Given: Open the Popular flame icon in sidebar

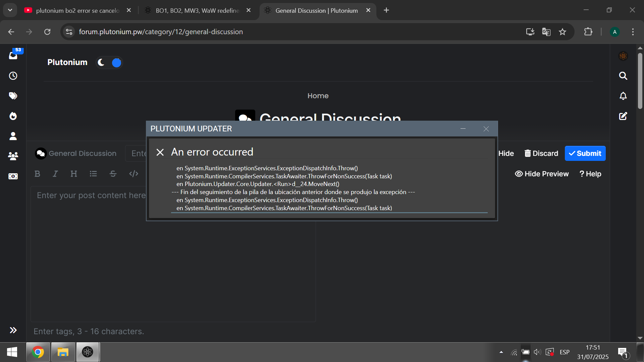Looking at the screenshot, I should tap(13, 116).
